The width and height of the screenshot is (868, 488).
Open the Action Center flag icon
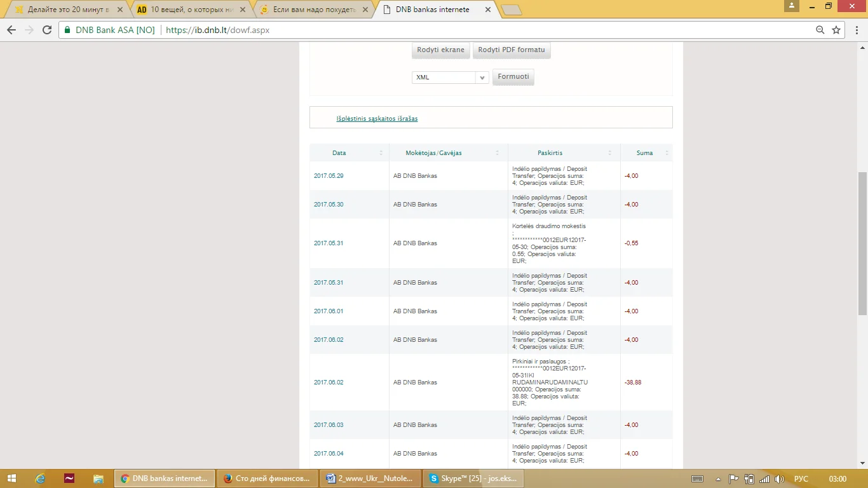[x=733, y=478]
